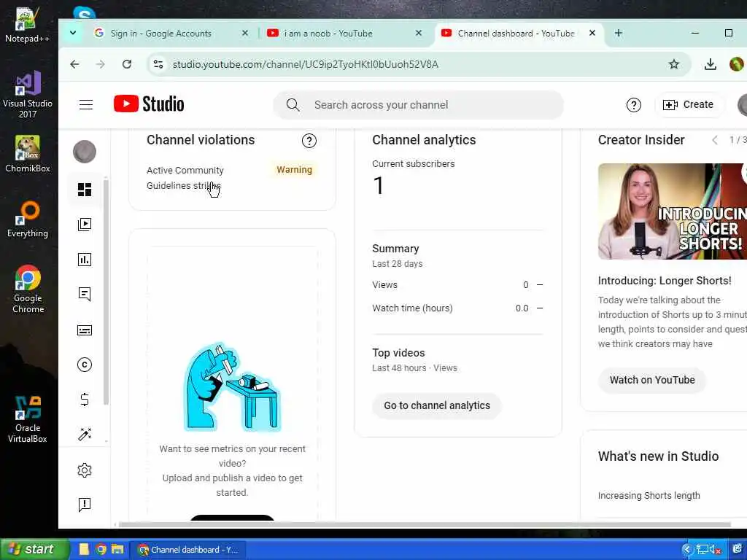The width and height of the screenshot is (747, 560).
Task: Click the Longer Shorts video thumbnail
Action: [672, 211]
